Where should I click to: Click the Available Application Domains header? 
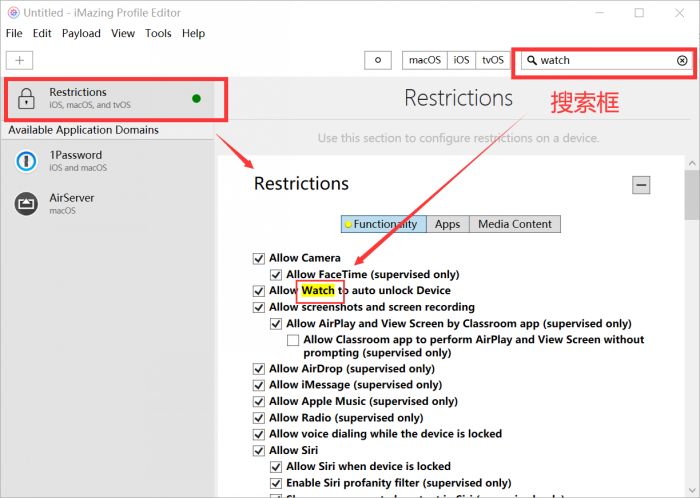[83, 130]
